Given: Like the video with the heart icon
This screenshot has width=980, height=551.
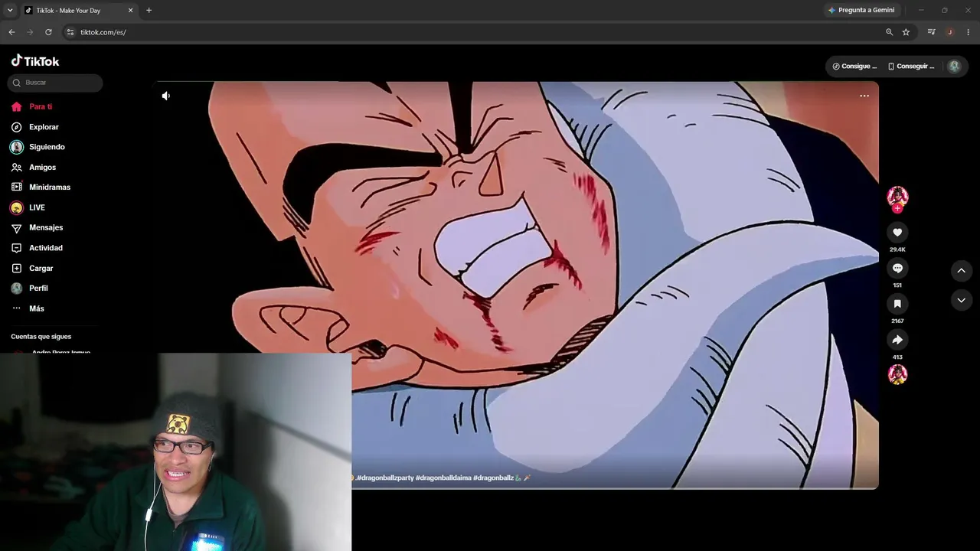Looking at the screenshot, I should 897,232.
